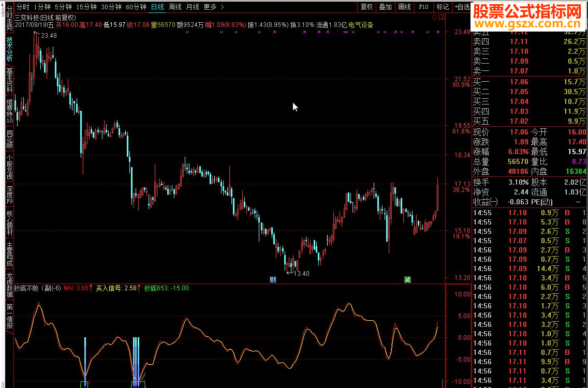
Task: Open 技术分析 sidebar tab
Action: [9, 49]
